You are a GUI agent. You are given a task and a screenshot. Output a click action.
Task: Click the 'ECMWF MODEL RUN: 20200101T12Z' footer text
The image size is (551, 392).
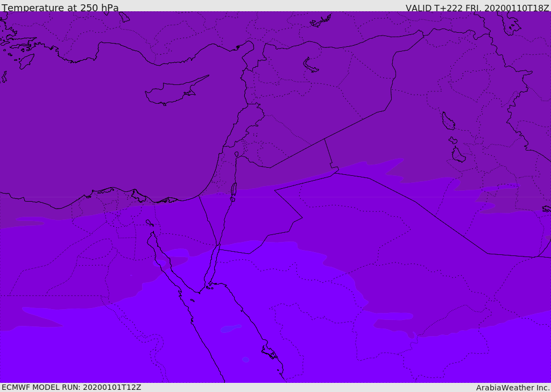72,387
